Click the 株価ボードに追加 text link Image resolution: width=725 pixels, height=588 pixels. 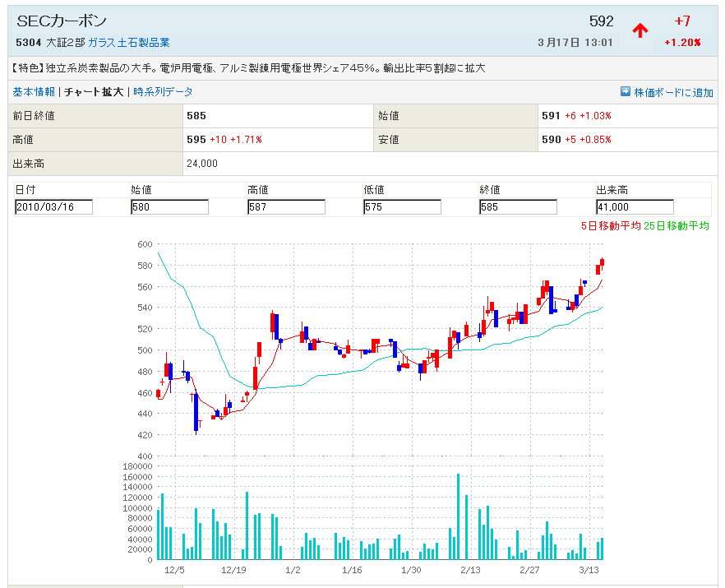pos(673,92)
